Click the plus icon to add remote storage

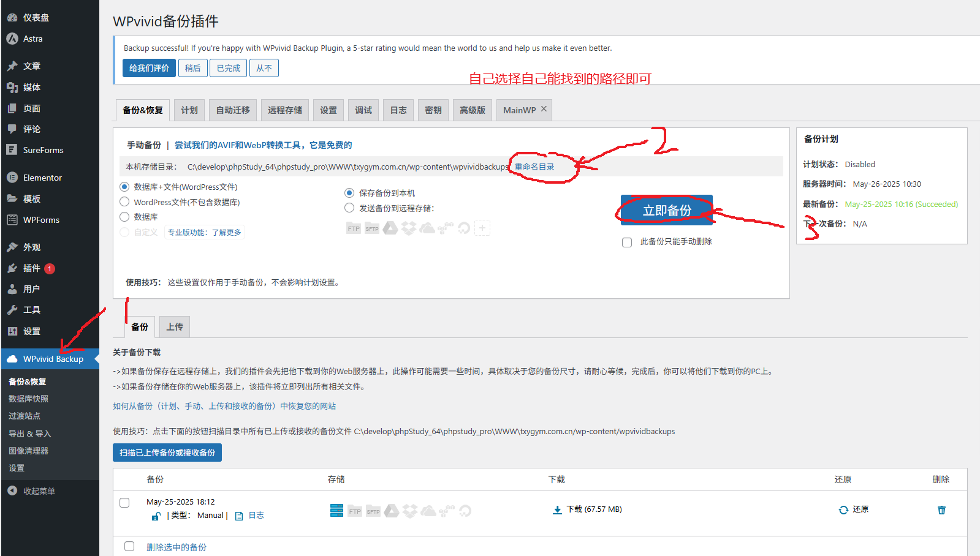pos(482,228)
